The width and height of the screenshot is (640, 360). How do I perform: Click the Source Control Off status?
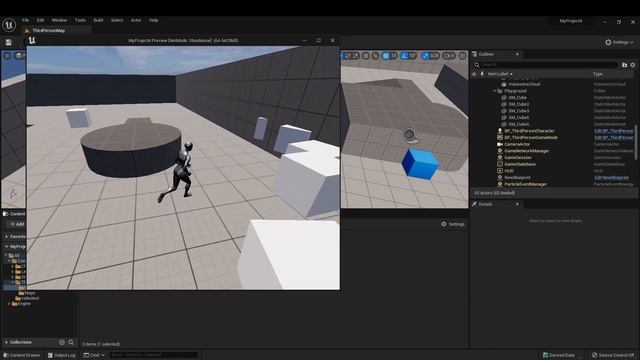pos(613,355)
